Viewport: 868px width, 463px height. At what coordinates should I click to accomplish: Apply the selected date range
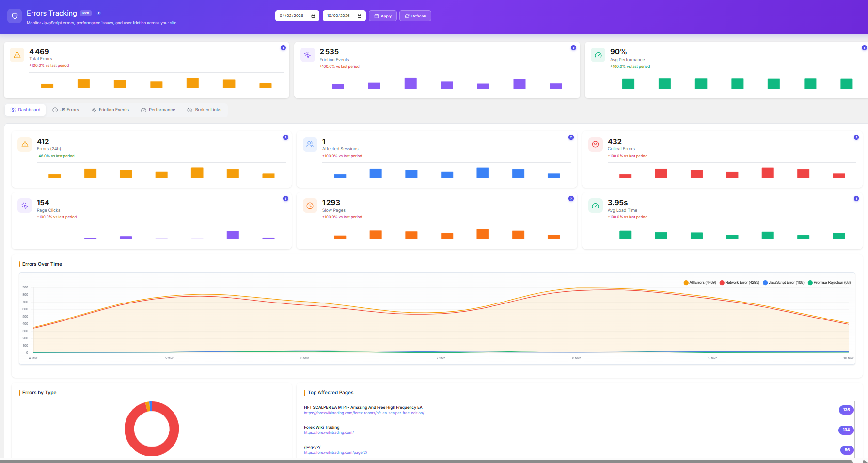tap(382, 16)
